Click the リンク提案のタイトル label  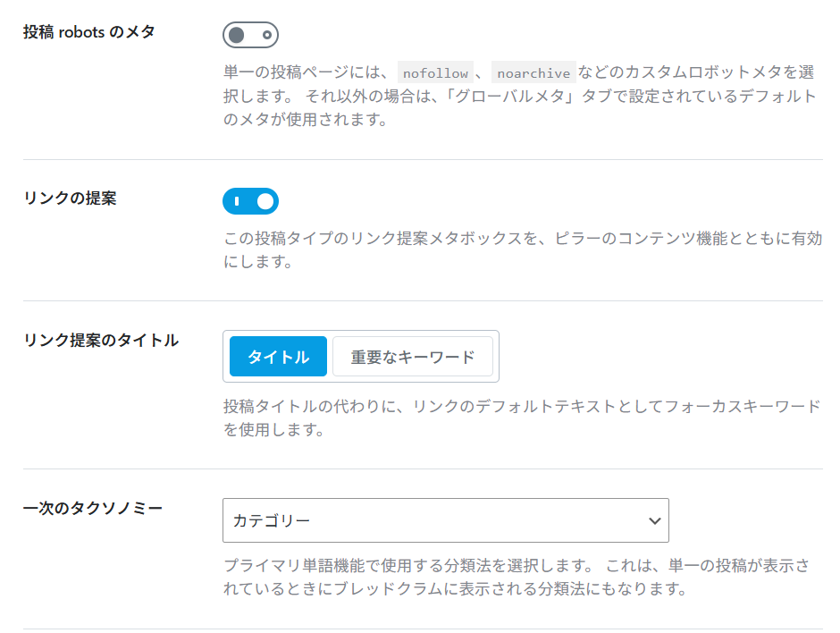(101, 340)
